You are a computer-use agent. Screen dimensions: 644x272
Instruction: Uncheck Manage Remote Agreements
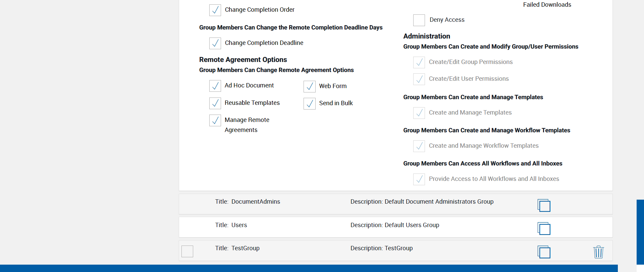[215, 120]
